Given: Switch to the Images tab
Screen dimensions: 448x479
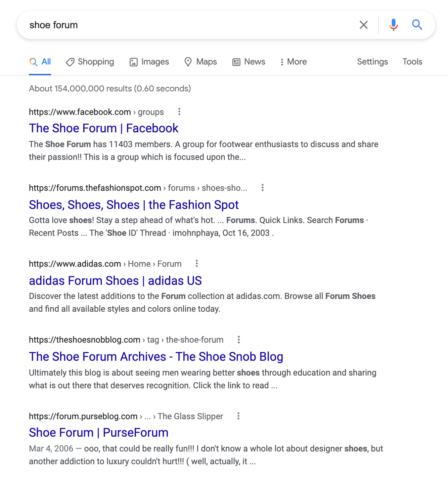Looking at the screenshot, I should click(x=149, y=62).
